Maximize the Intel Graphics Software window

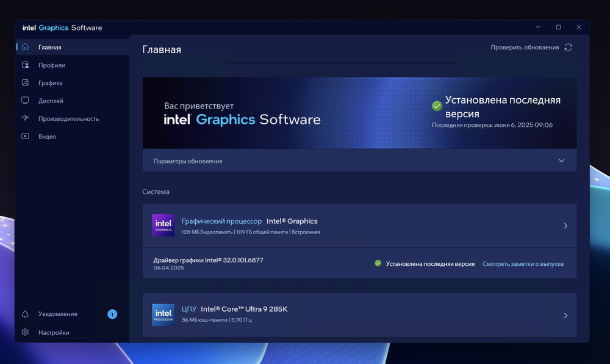pyautogui.click(x=558, y=27)
